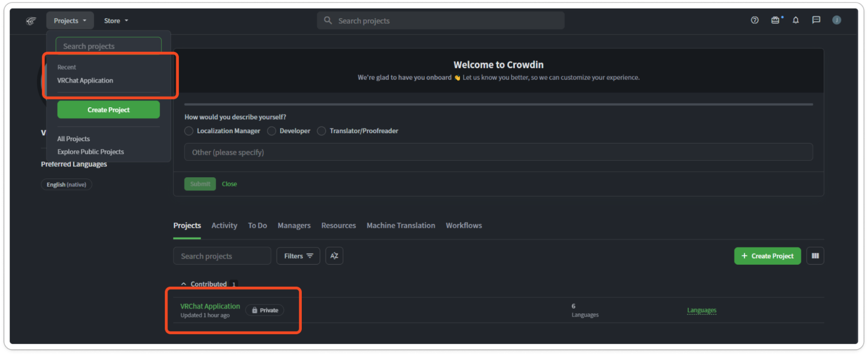868x355 pixels.
Task: Open the Projects dropdown in the navbar
Action: pyautogui.click(x=70, y=20)
